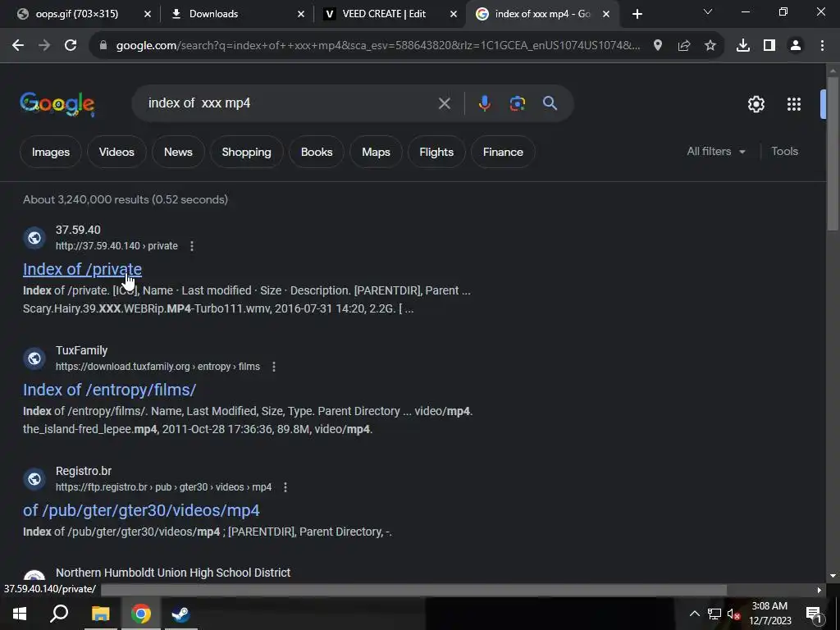Click the muted volume tray icon
Image resolution: width=840 pixels, height=630 pixels.
tap(733, 614)
